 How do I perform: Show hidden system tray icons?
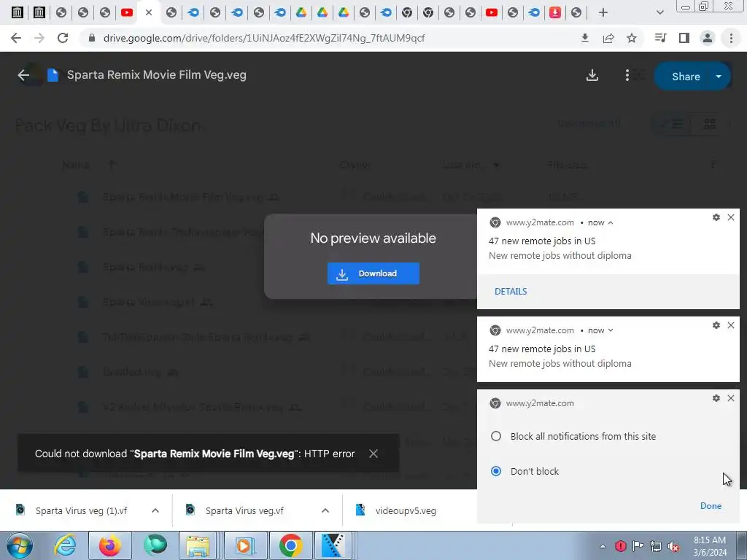coord(603,546)
